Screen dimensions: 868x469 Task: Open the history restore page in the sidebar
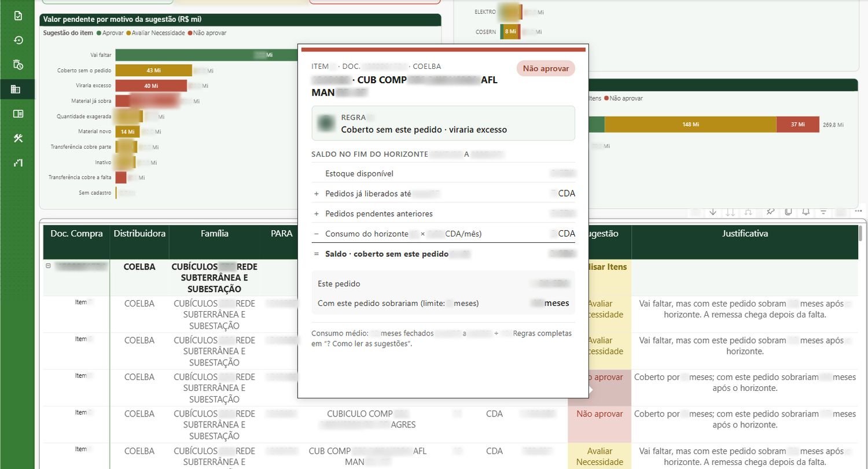pyautogui.click(x=18, y=40)
